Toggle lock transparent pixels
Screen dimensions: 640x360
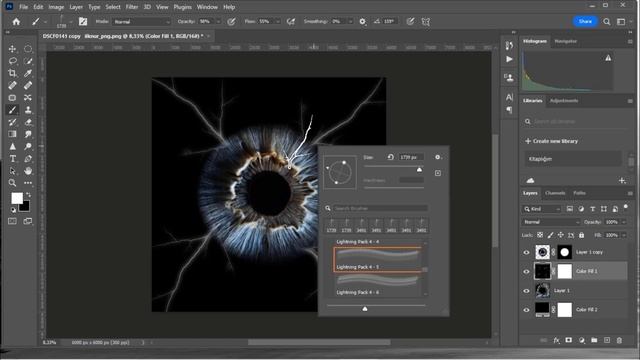(x=540, y=235)
